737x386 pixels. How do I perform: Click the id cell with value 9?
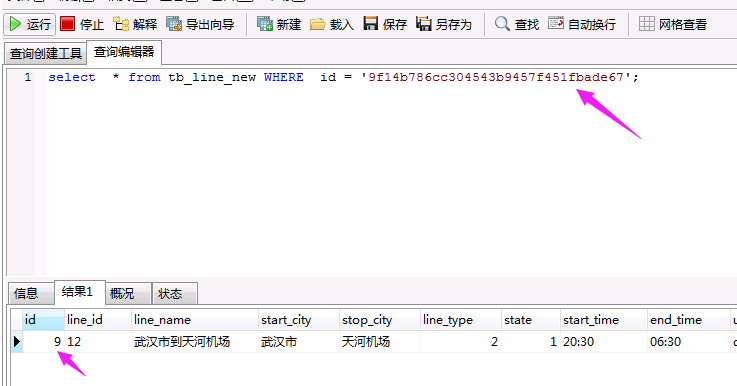[43, 341]
